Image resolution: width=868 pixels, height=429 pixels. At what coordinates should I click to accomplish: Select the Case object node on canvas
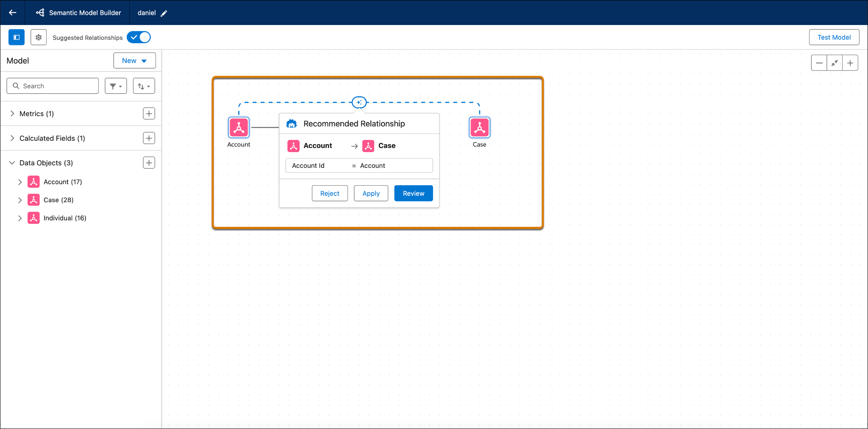pos(479,128)
